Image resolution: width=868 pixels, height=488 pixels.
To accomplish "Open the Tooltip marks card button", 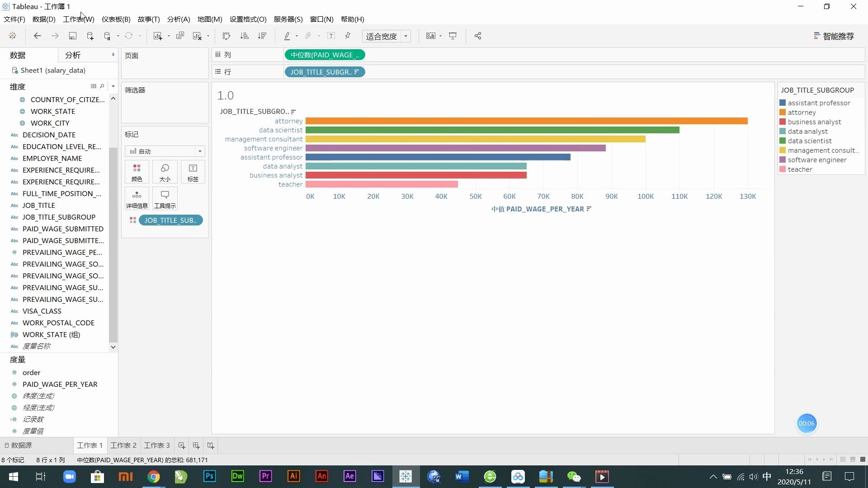I will pyautogui.click(x=165, y=199).
